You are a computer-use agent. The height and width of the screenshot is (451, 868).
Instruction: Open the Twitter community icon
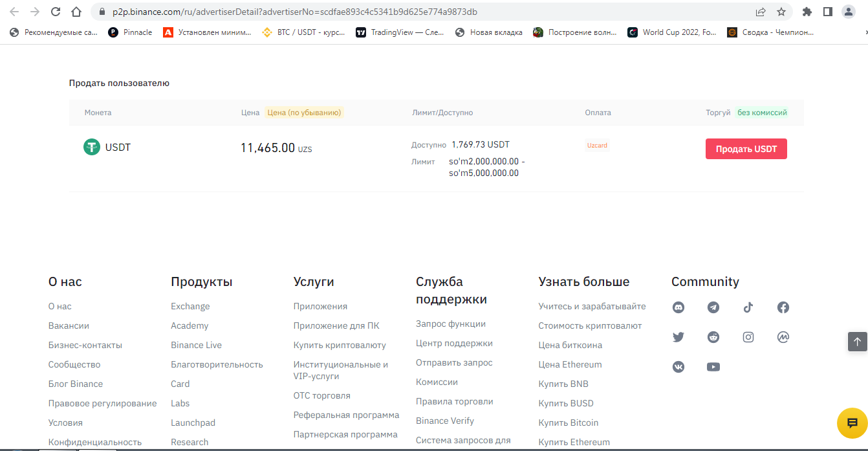pos(678,337)
